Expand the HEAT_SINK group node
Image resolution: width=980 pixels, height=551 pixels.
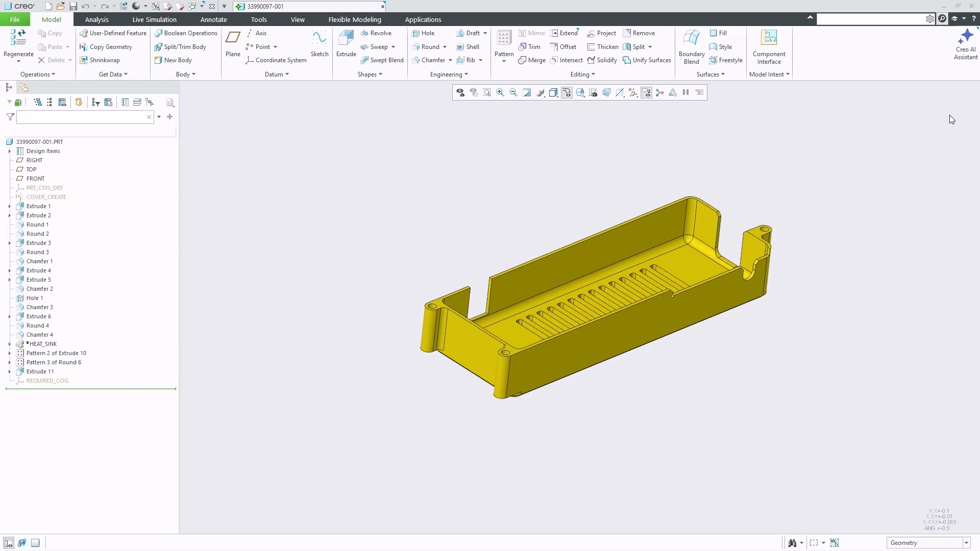point(10,344)
